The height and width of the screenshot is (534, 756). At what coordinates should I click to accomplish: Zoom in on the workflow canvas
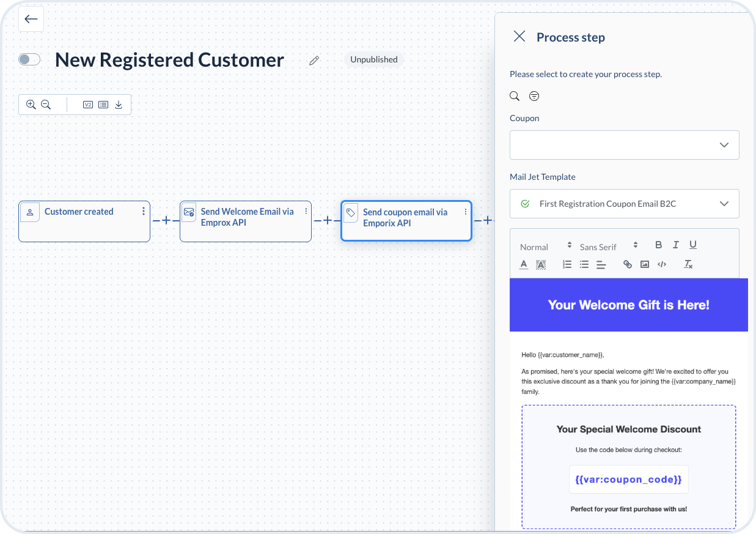(31, 105)
